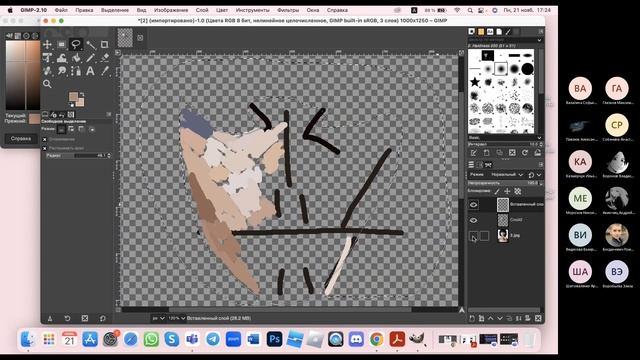Viewport: 640px width, 360px height.
Task: Select the Heal tool
Action: point(47,71)
